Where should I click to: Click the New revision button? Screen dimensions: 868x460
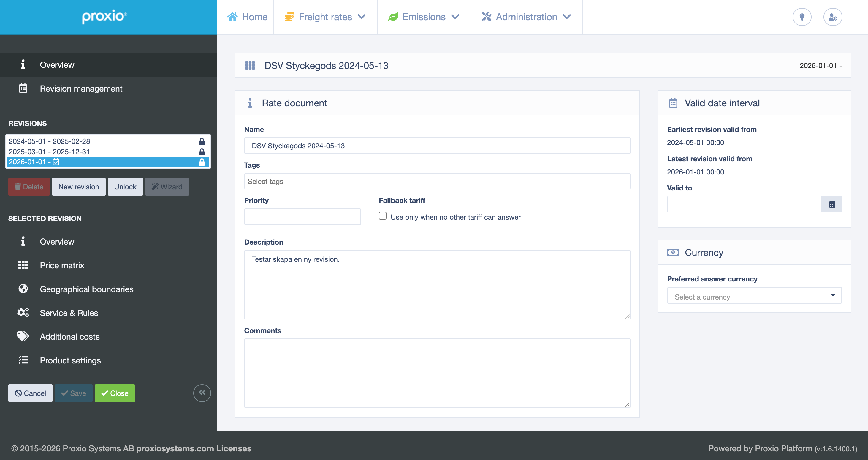[x=78, y=187]
